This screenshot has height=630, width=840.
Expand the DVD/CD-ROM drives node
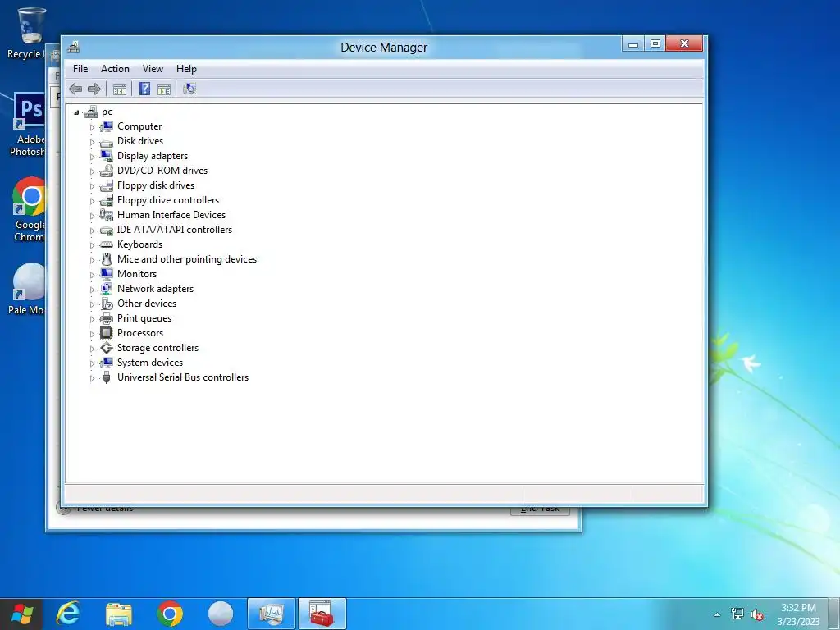click(x=92, y=171)
